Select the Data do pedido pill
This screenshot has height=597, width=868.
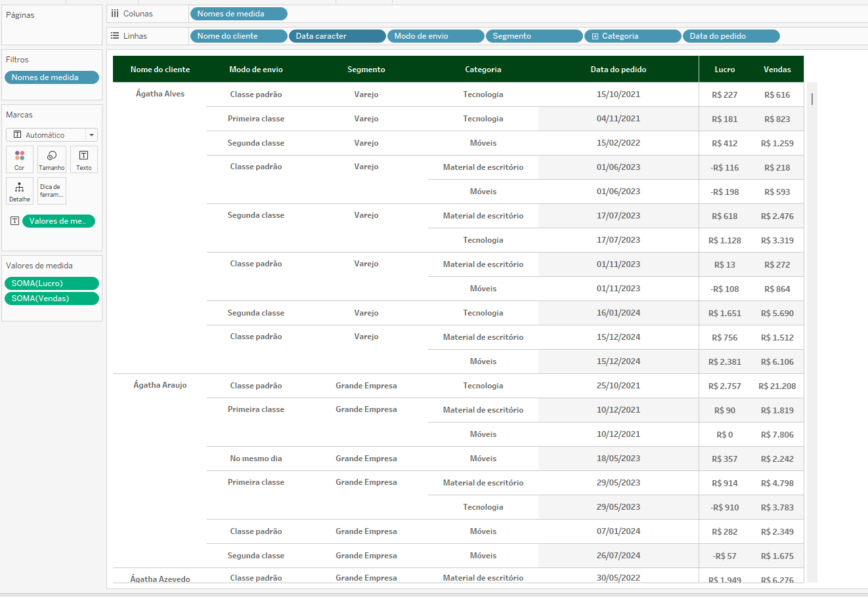click(730, 36)
